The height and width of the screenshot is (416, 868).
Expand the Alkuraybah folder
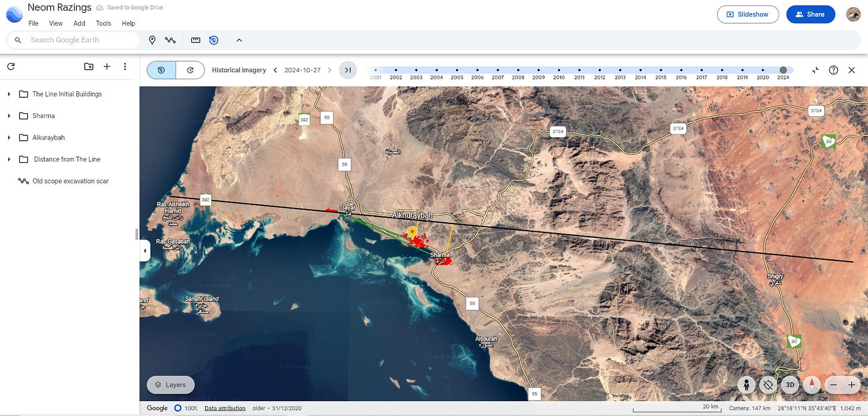(9, 138)
